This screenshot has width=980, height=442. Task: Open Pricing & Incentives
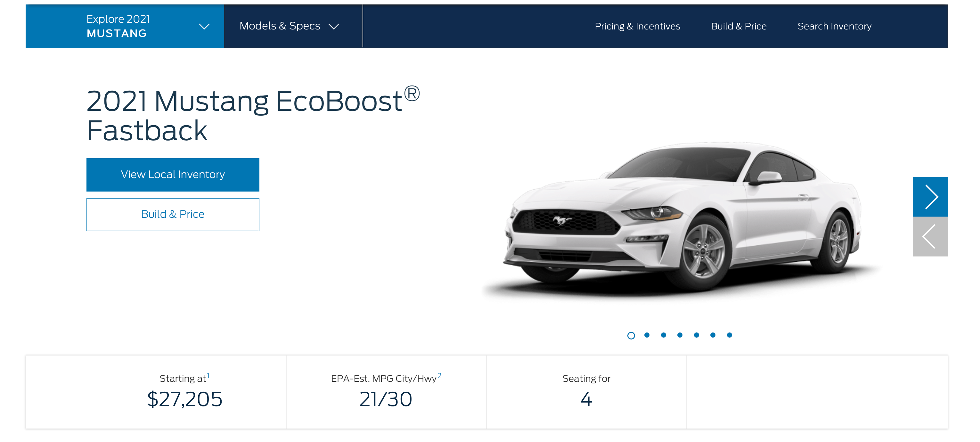[x=638, y=26]
